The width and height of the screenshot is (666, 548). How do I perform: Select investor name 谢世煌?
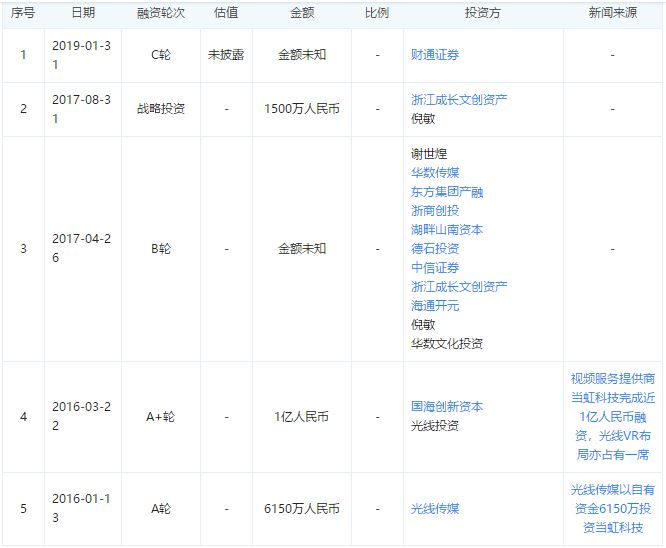click(429, 154)
